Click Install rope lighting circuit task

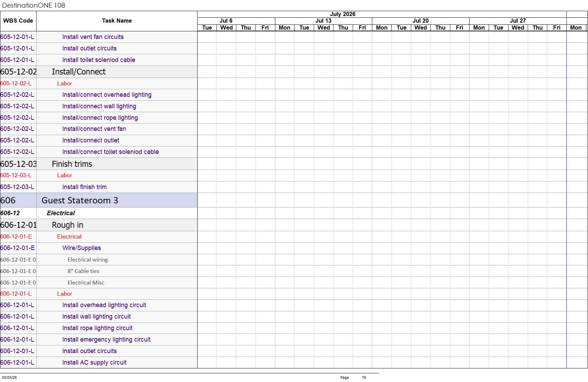tap(97, 328)
